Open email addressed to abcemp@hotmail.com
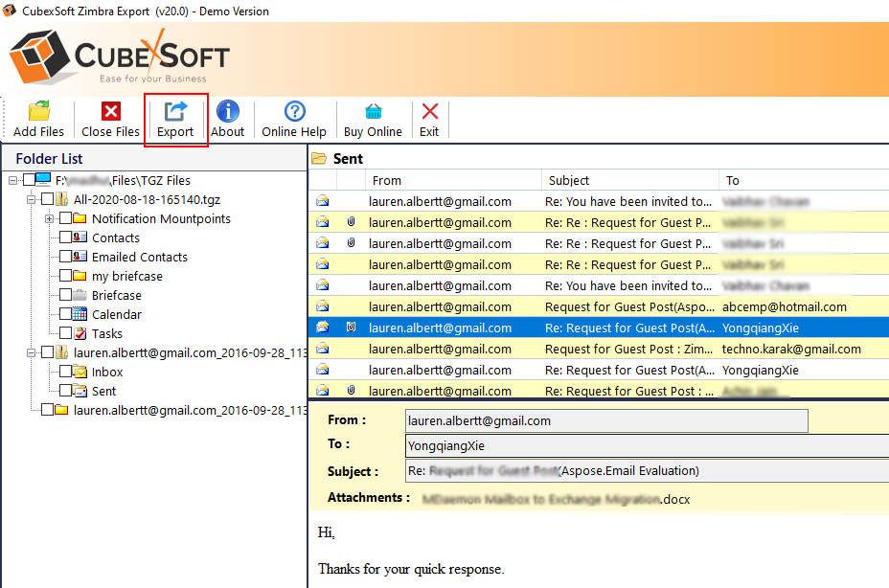The image size is (889, 588). (x=783, y=306)
